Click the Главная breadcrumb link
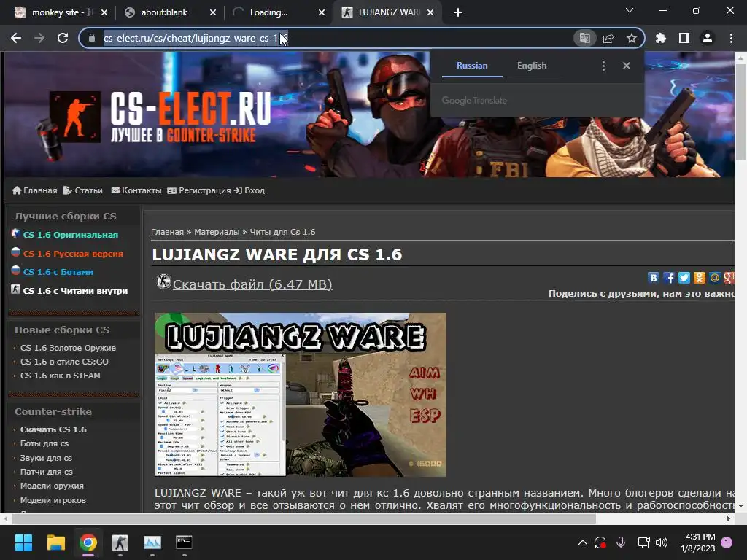Image resolution: width=747 pixels, height=560 pixels. point(167,232)
